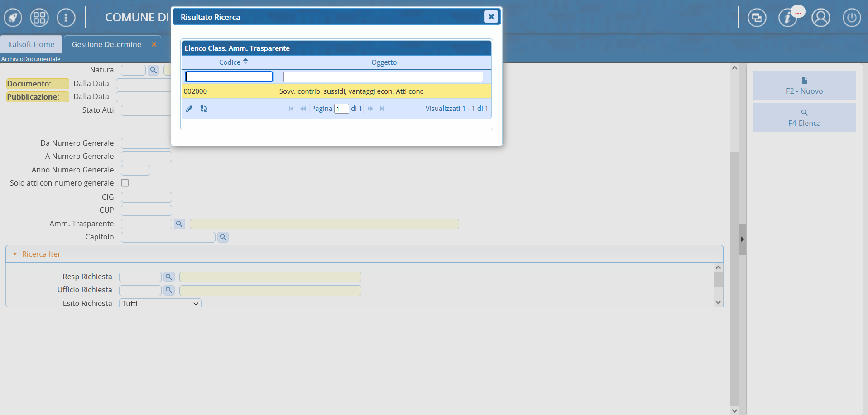Click the rocket launcher icon in header
This screenshot has height=415, width=868.
(x=13, y=18)
